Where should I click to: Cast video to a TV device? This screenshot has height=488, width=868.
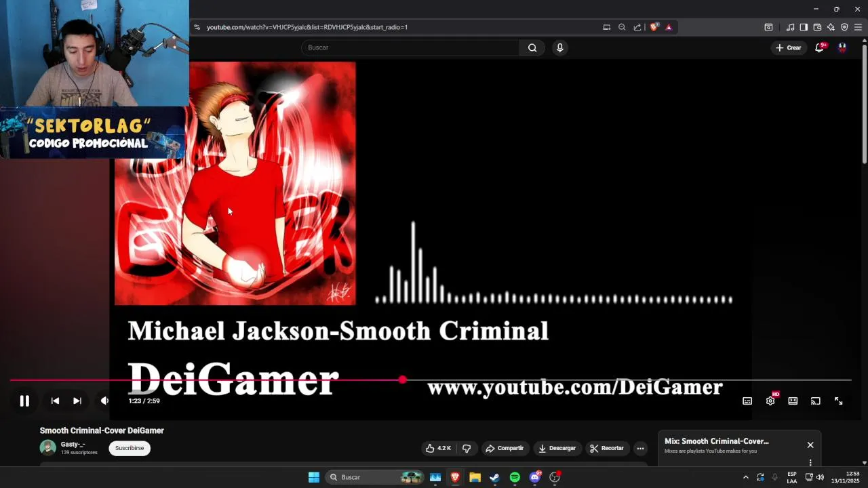click(816, 401)
